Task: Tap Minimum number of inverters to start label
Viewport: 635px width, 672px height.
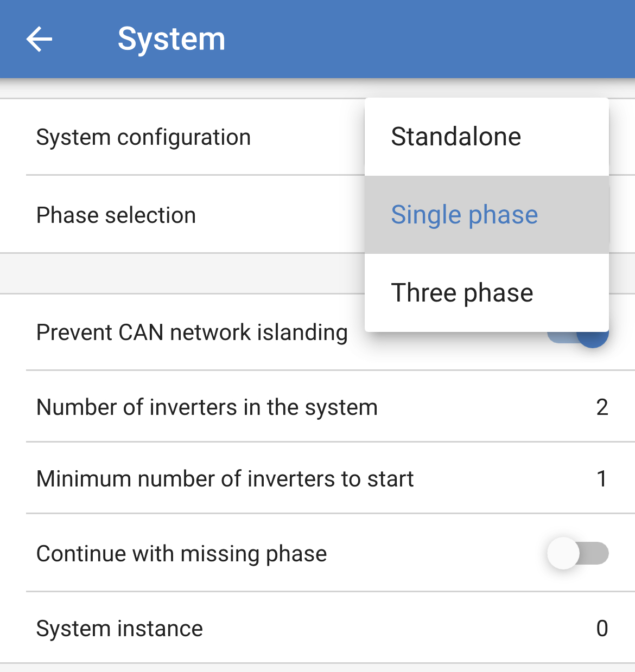Action: coord(225,479)
